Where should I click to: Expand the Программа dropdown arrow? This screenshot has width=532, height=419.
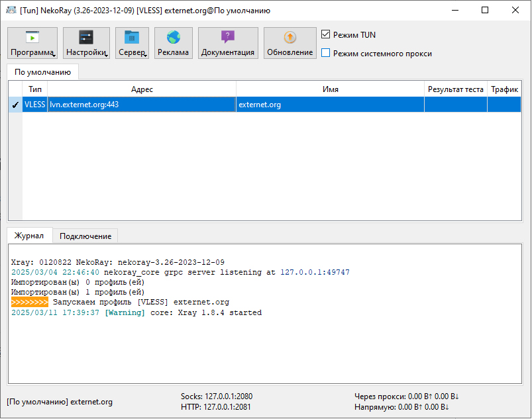54,56
